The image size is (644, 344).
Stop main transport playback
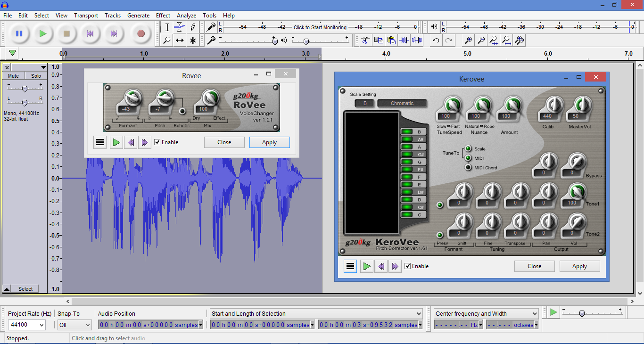coord(66,33)
